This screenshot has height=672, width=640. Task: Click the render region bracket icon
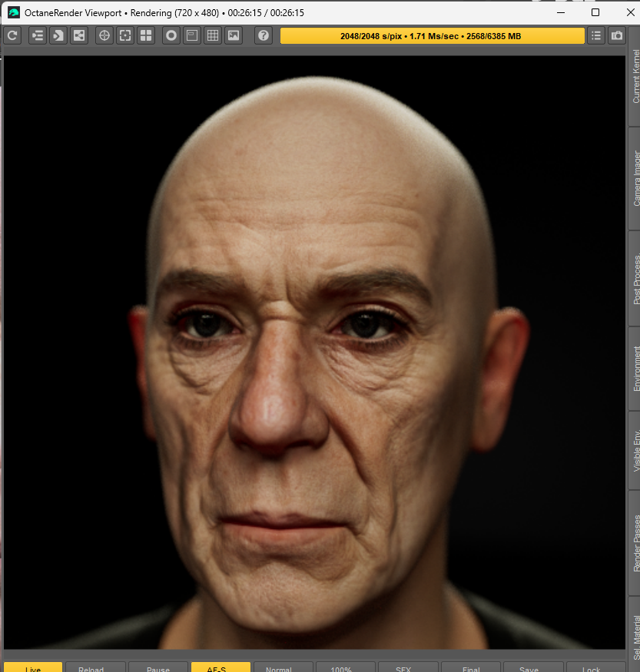click(x=125, y=35)
